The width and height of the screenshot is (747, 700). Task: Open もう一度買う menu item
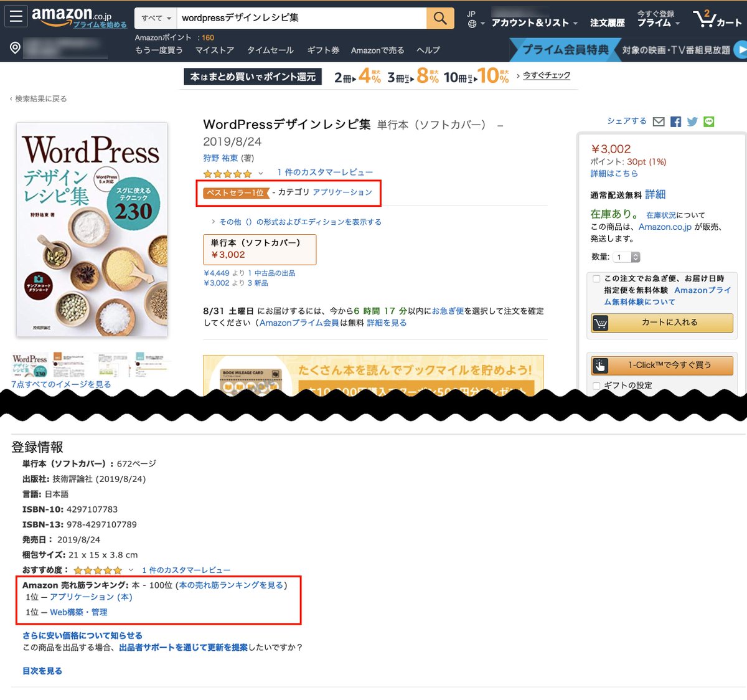pyautogui.click(x=159, y=50)
